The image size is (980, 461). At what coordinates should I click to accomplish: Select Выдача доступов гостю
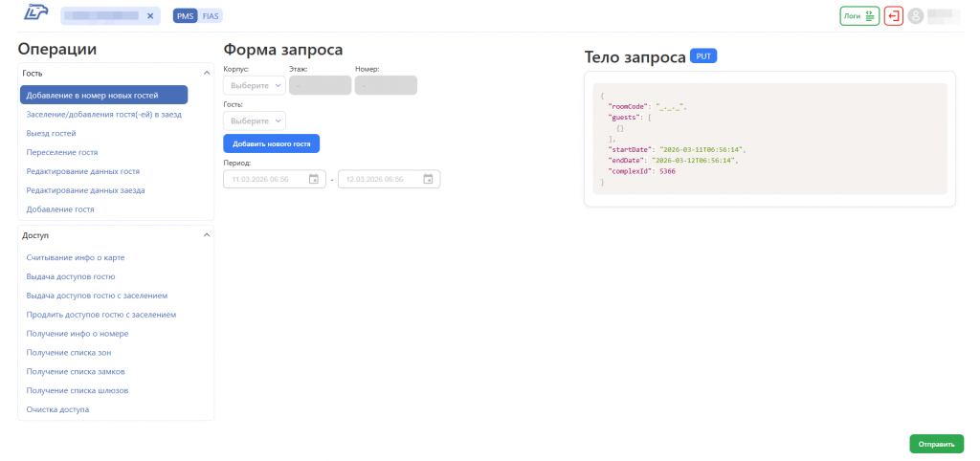[71, 276]
